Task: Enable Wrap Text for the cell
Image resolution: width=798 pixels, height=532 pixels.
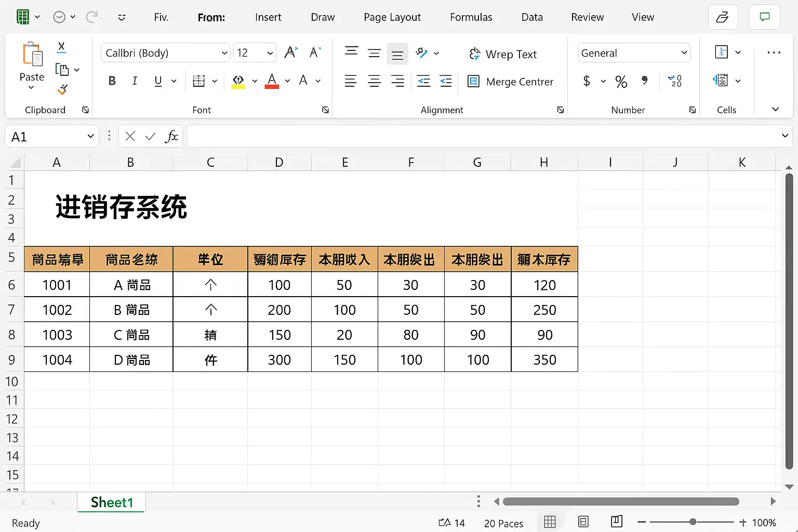Action: click(x=503, y=54)
